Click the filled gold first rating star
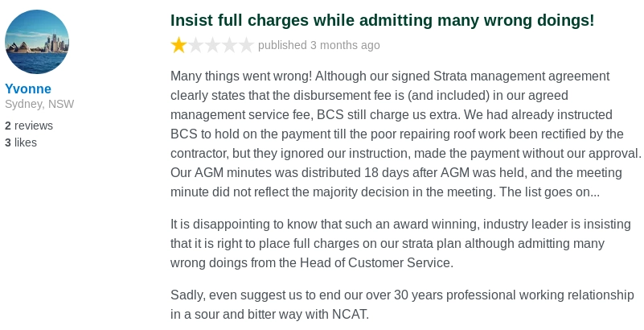The width and height of the screenshot is (644, 330). click(x=178, y=45)
